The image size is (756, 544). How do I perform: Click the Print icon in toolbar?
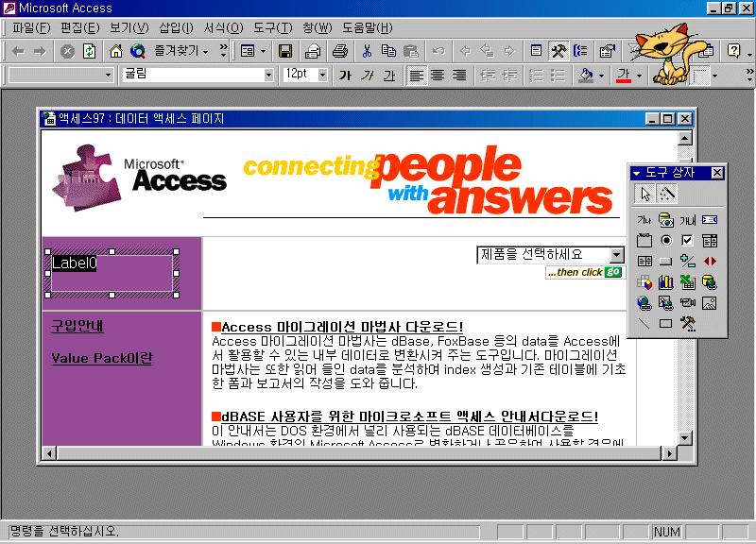340,51
